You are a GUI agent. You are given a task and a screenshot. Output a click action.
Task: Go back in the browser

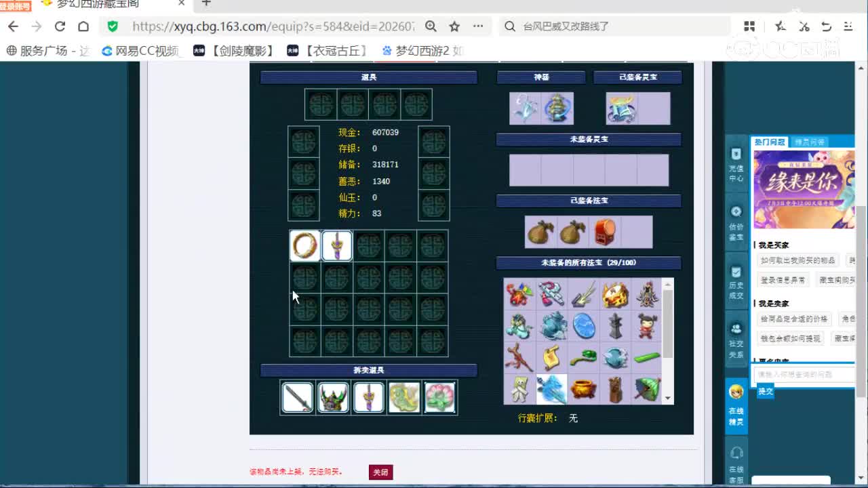coord(14,26)
